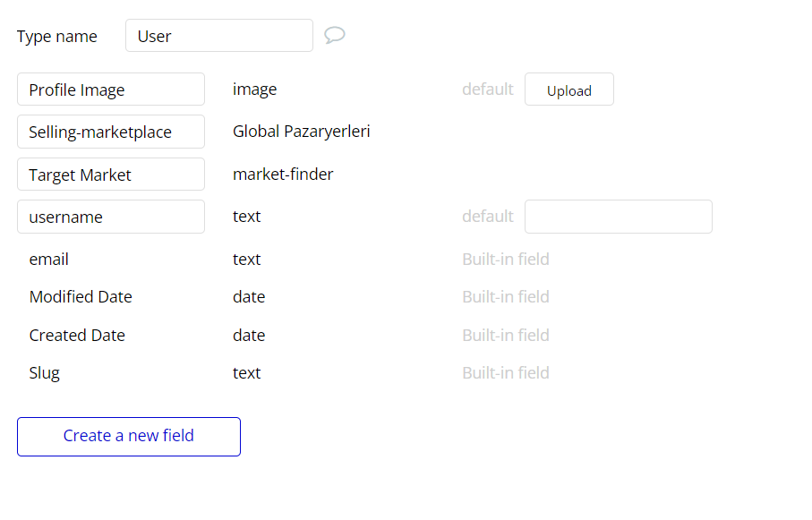Edit the username field name

pos(110,217)
